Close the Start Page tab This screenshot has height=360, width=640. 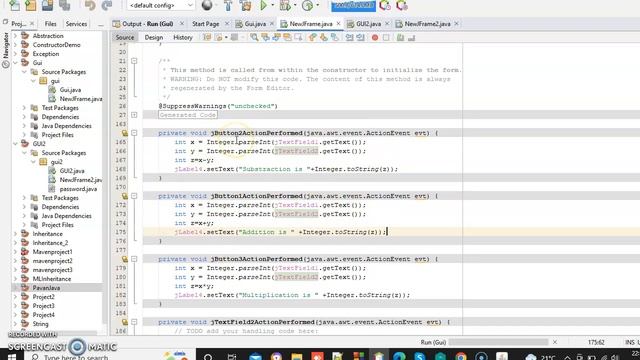tap(227, 24)
